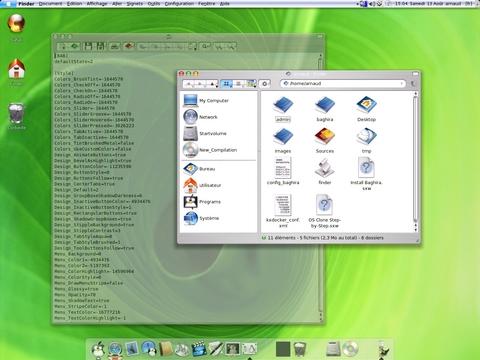Viewport: 480px width, 360px height.
Task: Click the penguin icon at the dock's left end
Action: pyautogui.click(x=98, y=349)
